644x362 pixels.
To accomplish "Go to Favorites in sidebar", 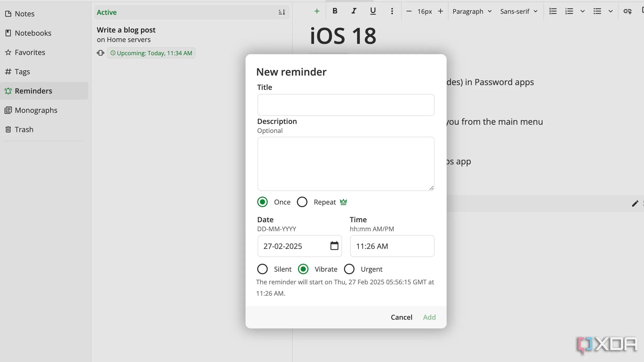I will [44, 52].
